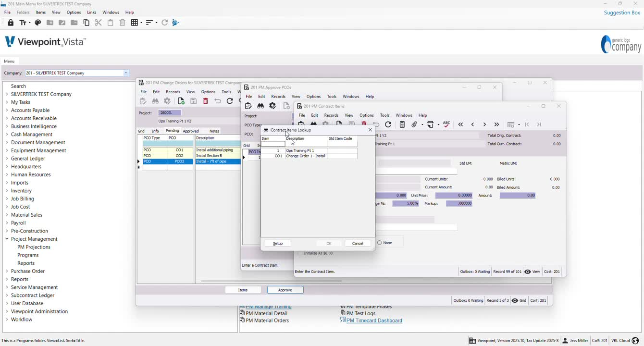The width and height of the screenshot is (644, 346).
Task: Click binoculars icon in PM Approve PCOs toolbar
Action: click(x=260, y=106)
